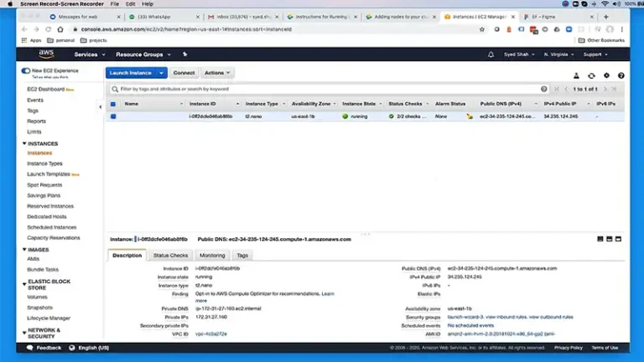Collapse the IMAGES sidebar section
The height and width of the screenshot is (362, 644).
[x=24, y=249]
